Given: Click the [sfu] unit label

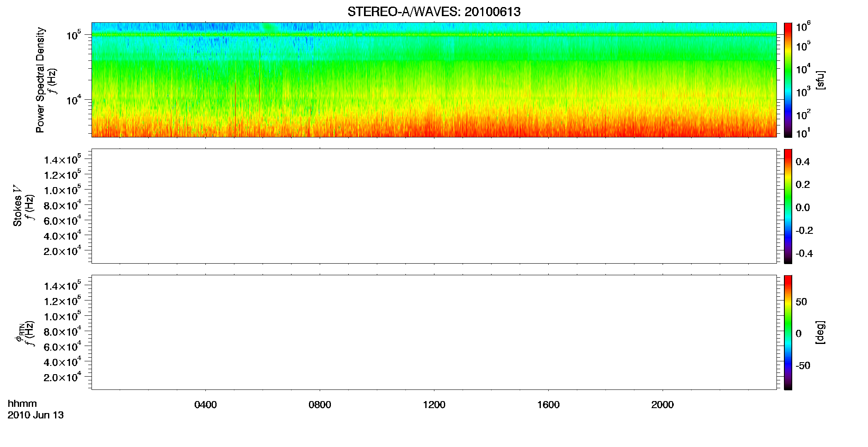Looking at the screenshot, I should pyautogui.click(x=820, y=80).
